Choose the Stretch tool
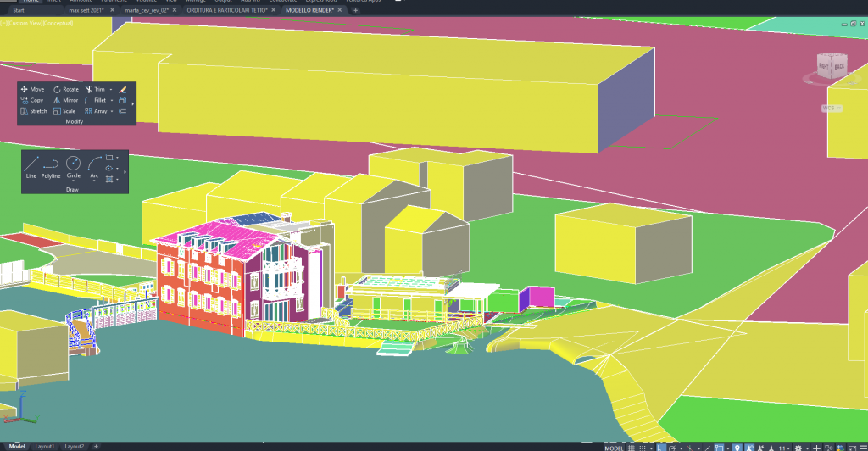This screenshot has height=451, width=868. pyautogui.click(x=34, y=111)
